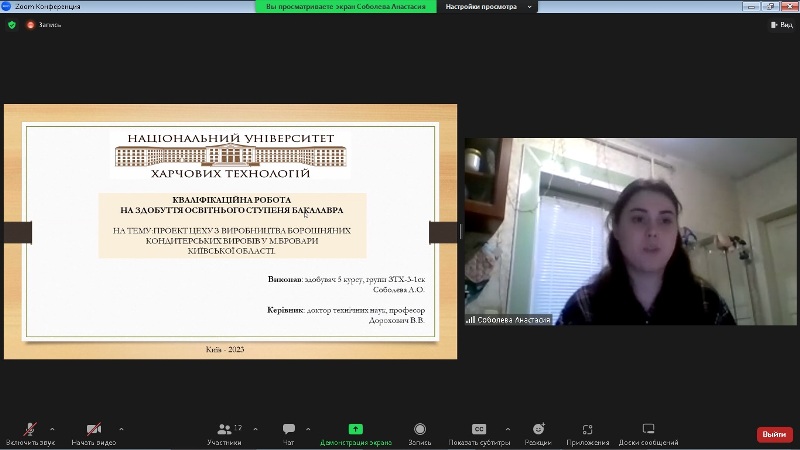The height and width of the screenshot is (450, 800).
Task: Start camera with Начать видео
Action: 94,435
